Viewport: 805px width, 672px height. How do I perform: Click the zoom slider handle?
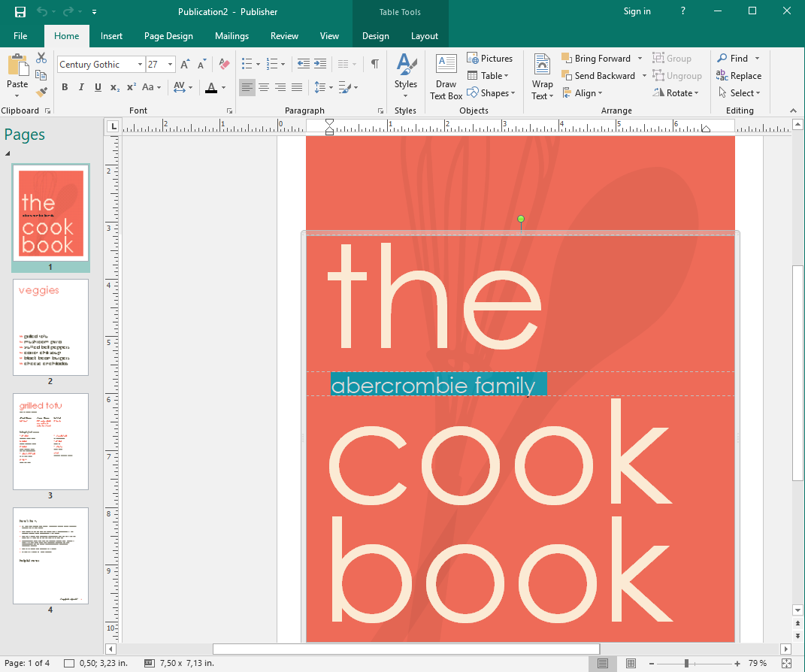coord(686,663)
